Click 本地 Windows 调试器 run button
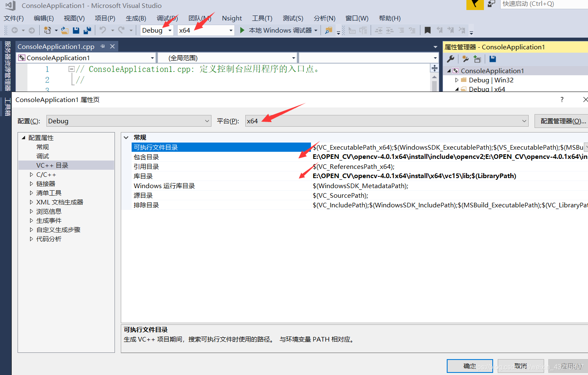 [276, 30]
